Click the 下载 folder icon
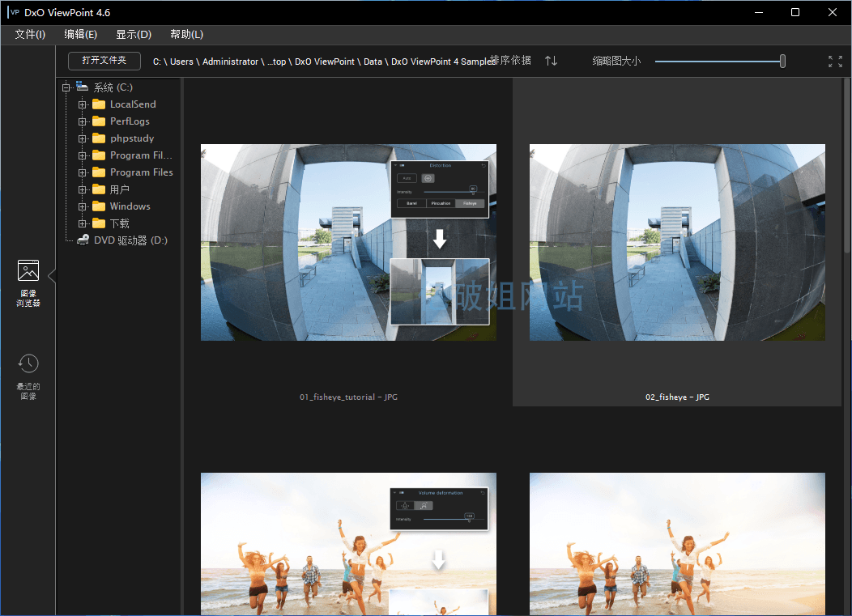Viewport: 852px width, 616px height. (x=99, y=223)
